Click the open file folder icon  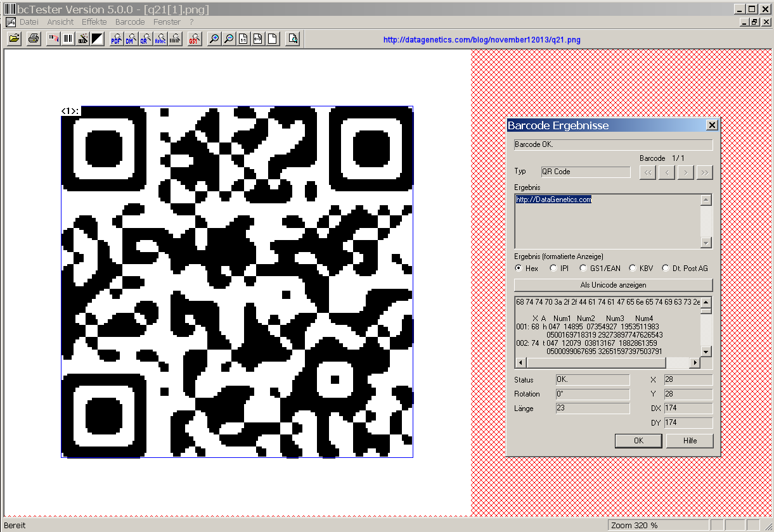click(x=15, y=39)
